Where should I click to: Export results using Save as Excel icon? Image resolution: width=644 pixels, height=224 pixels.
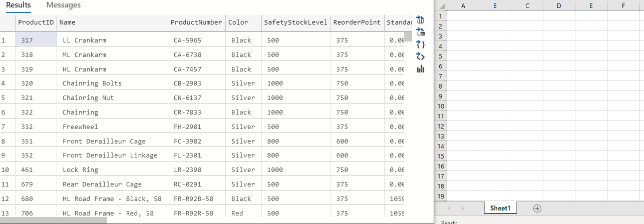421,32
